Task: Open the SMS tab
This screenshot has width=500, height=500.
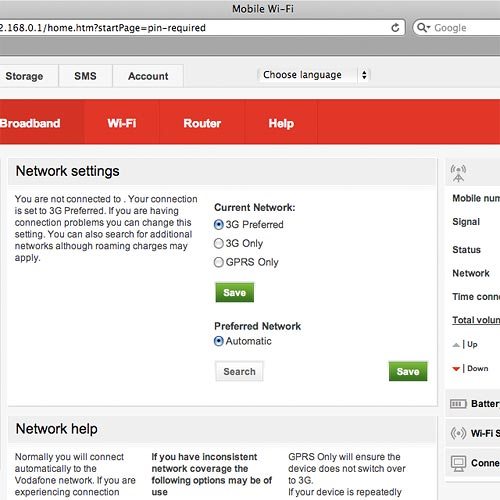Action: [85, 76]
